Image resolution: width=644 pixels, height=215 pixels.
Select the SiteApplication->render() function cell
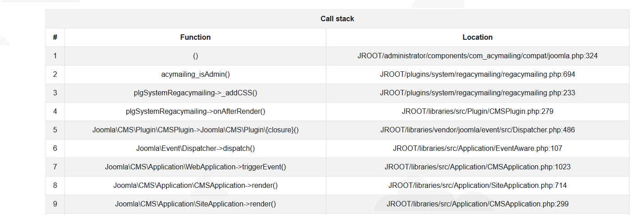coord(195,204)
